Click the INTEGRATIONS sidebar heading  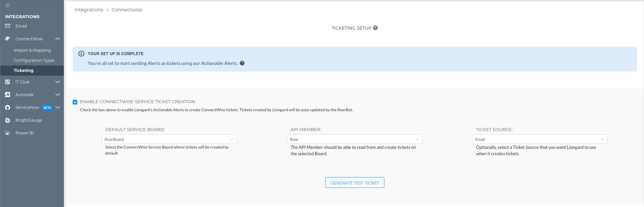pyautogui.click(x=22, y=16)
